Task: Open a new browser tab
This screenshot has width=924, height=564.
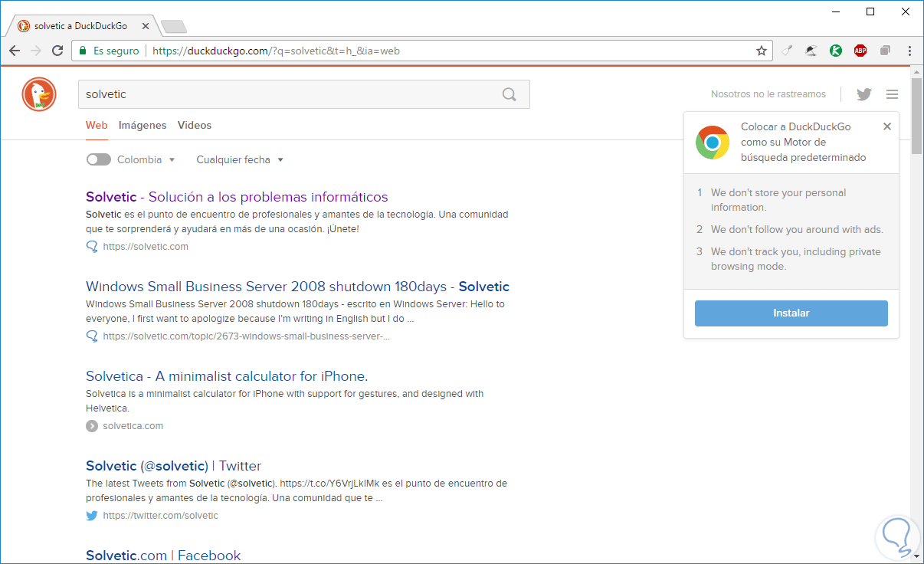Action: 174,27
